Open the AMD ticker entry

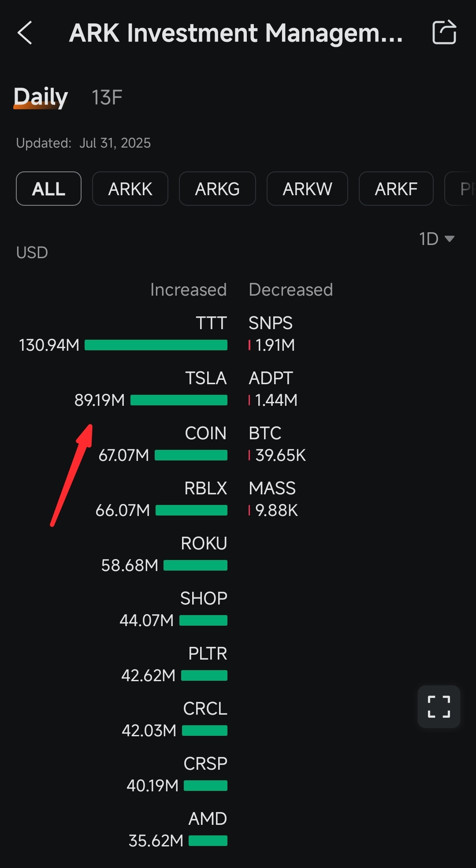click(208, 819)
